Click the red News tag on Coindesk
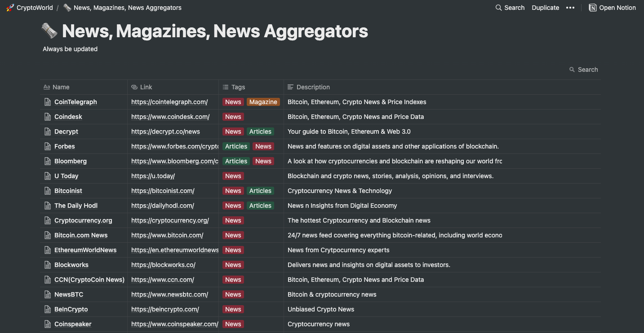 pyautogui.click(x=233, y=117)
